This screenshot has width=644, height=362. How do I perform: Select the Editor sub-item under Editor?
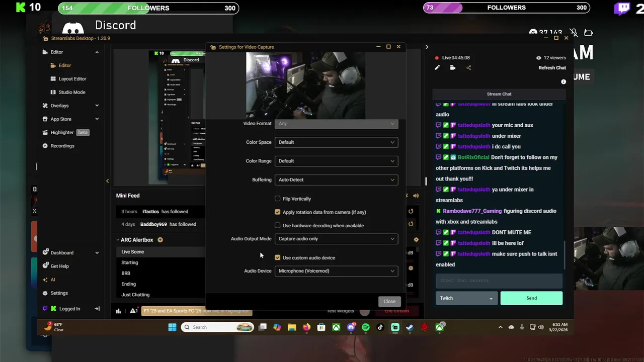click(61, 65)
